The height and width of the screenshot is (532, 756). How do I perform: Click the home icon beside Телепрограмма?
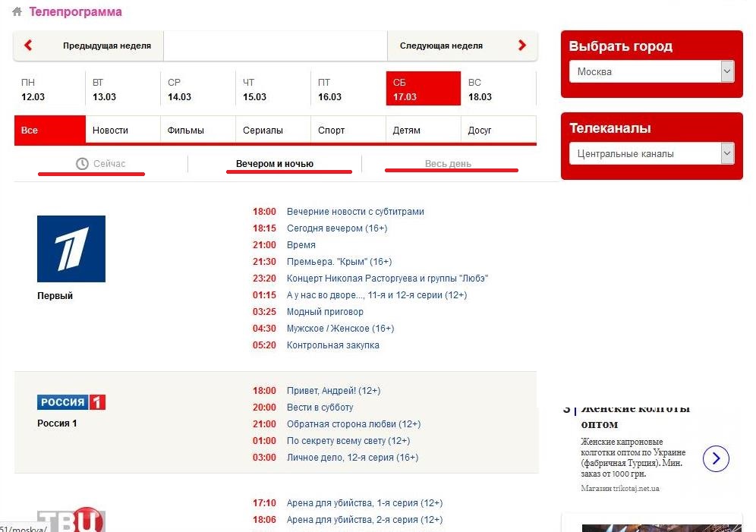pyautogui.click(x=17, y=12)
